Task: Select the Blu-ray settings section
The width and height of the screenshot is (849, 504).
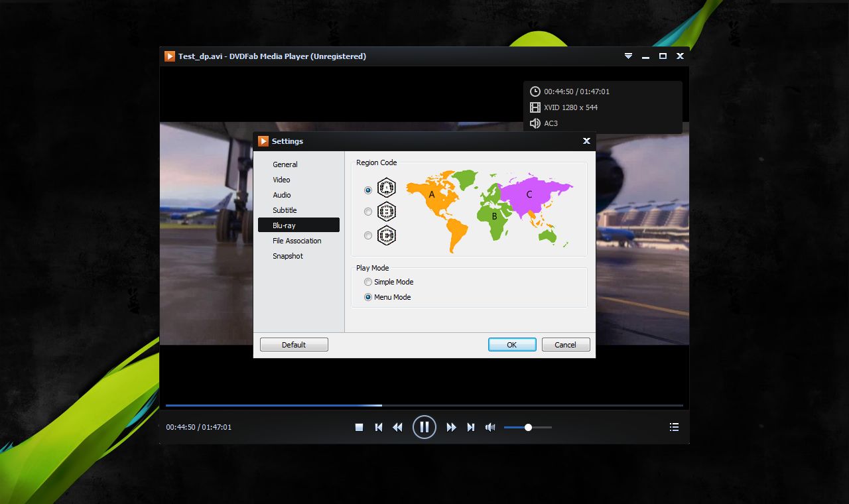Action: coord(298,225)
